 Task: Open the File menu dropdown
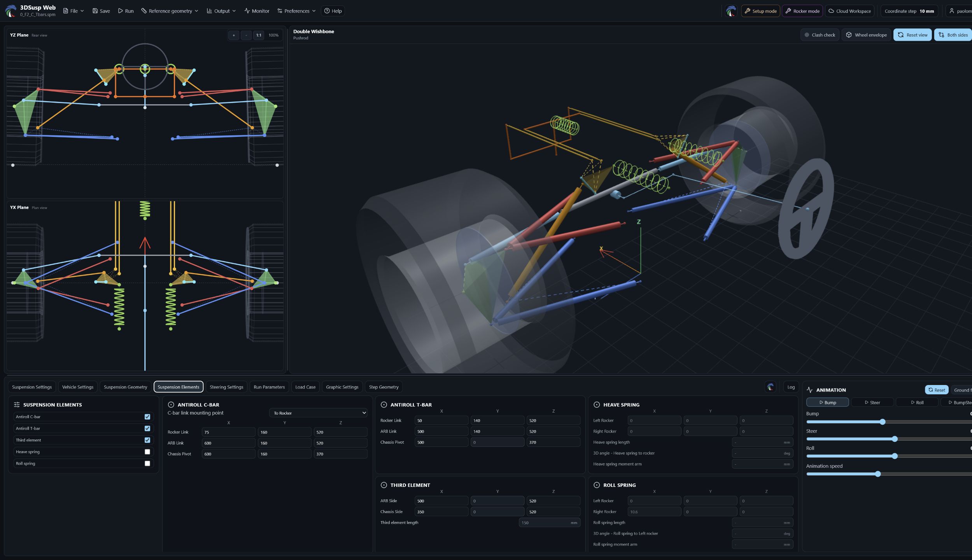[74, 11]
